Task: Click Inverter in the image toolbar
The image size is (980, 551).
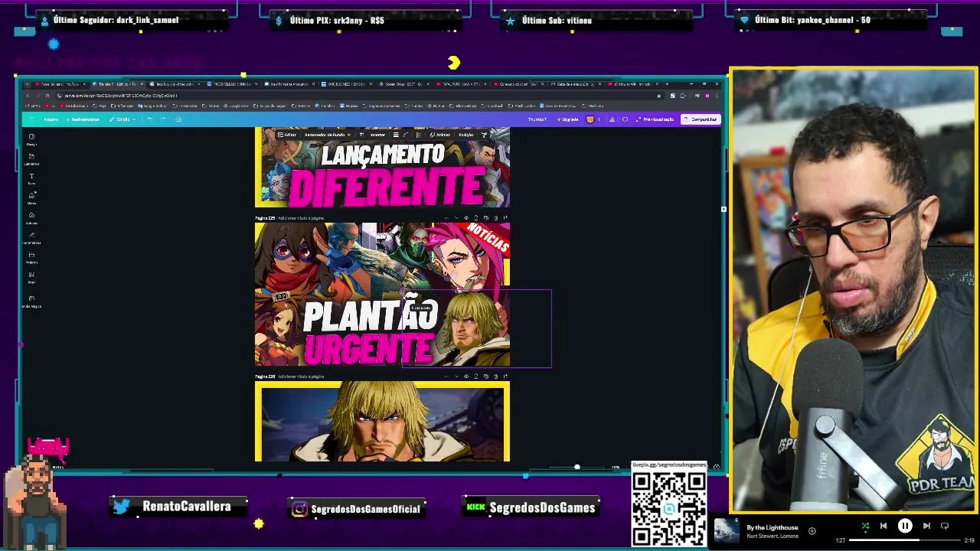Action: (377, 135)
